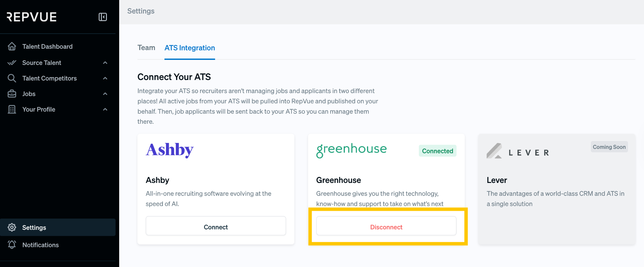Screen dimensions: 644x267
Task: Click 'Greenhouse gives you the right technology' text
Action: (x=380, y=198)
